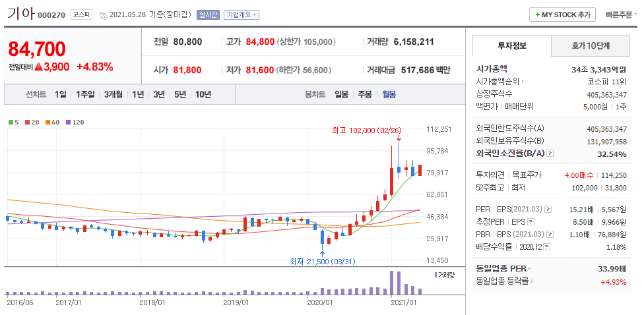The image size is (644, 315).
Task: Select the 5년 line chart range
Action: (180, 95)
